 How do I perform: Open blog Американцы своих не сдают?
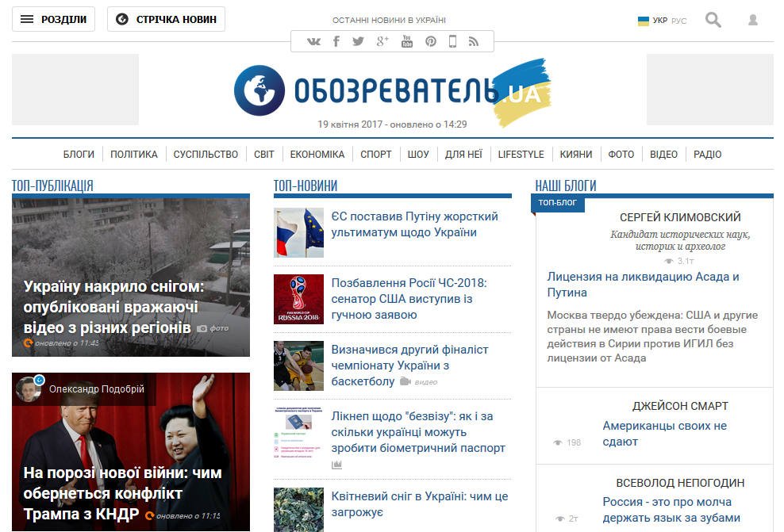point(664,434)
